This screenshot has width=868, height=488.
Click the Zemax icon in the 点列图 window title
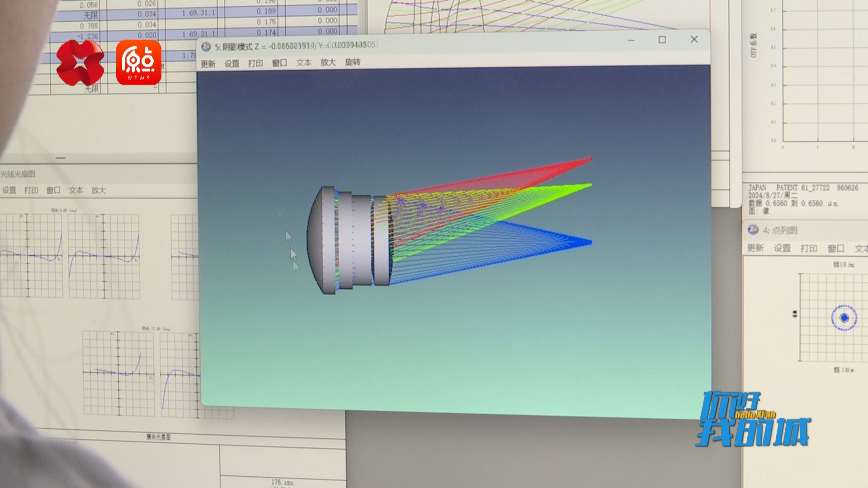pos(753,230)
